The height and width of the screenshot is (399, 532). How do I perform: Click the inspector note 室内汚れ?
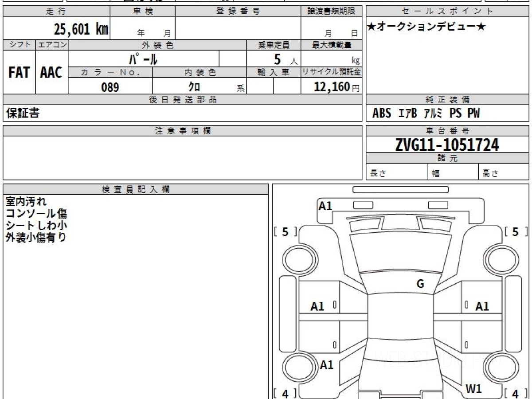[x=26, y=202]
